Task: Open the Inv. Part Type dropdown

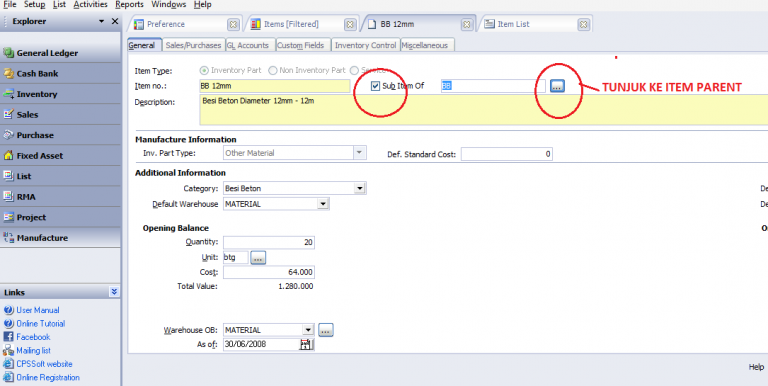Action: tap(359, 153)
